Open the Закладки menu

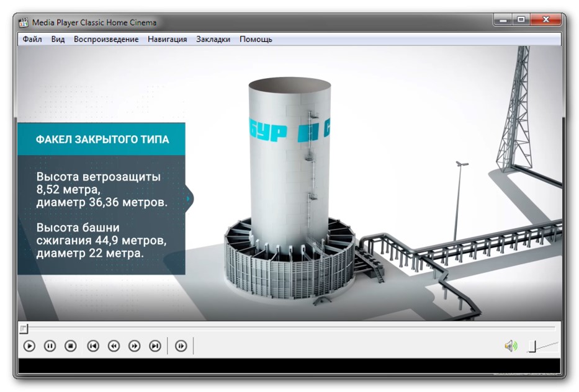pyautogui.click(x=213, y=39)
